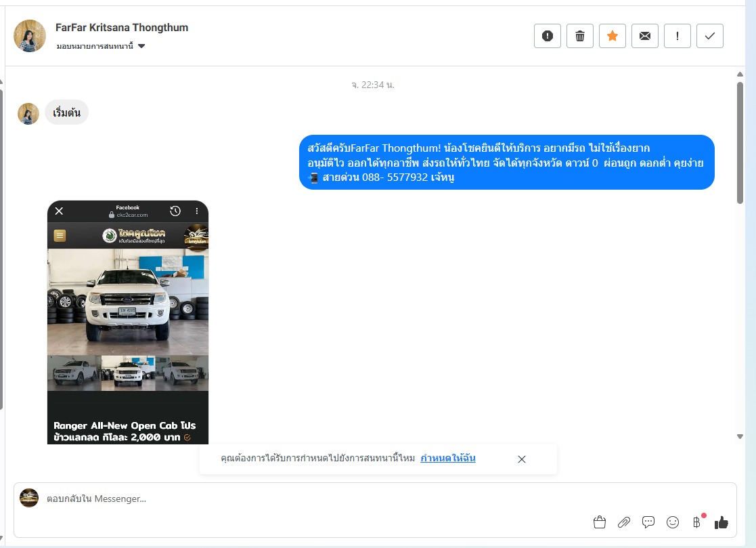
Task: Click the chat scrollbar up arrow
Action: pos(740,75)
